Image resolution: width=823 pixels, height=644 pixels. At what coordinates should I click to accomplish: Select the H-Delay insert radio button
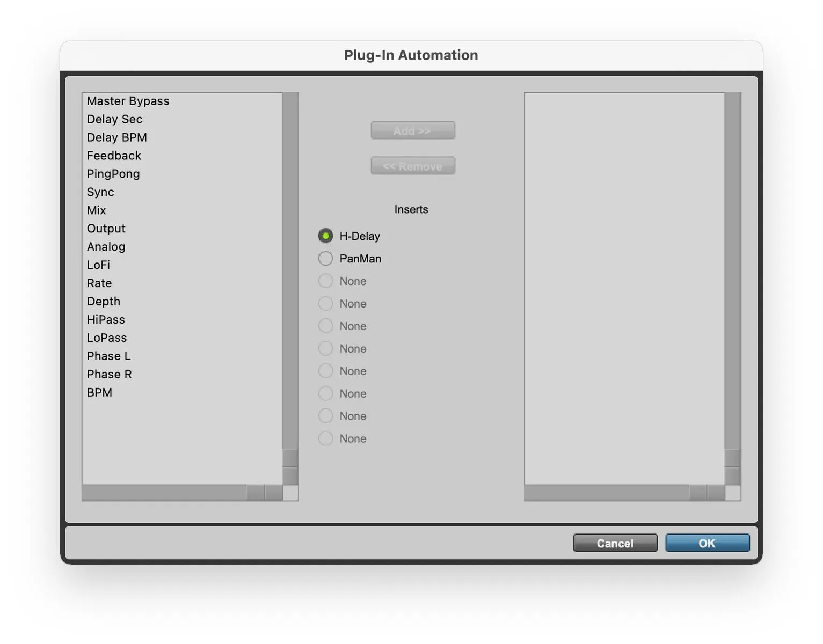click(x=326, y=236)
